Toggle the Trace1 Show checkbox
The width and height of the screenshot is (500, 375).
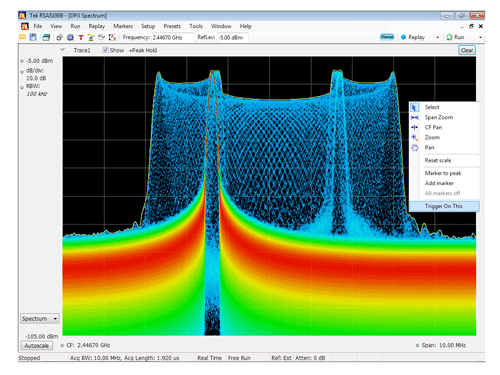(x=105, y=50)
